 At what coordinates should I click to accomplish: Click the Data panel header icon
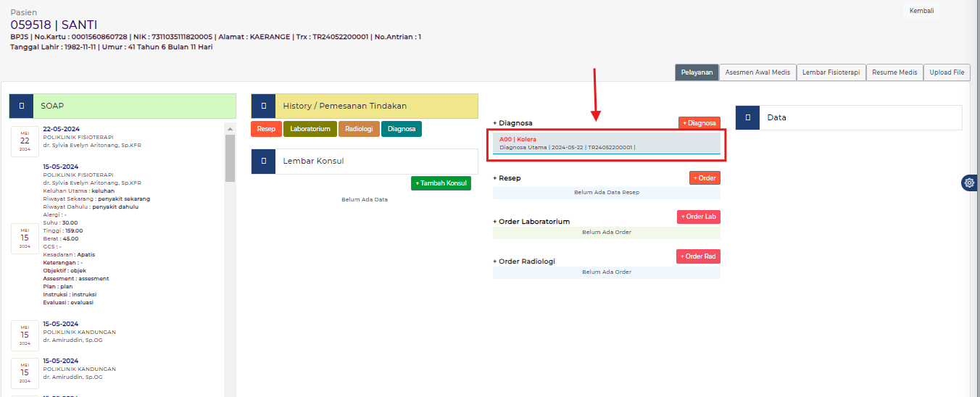(x=747, y=117)
